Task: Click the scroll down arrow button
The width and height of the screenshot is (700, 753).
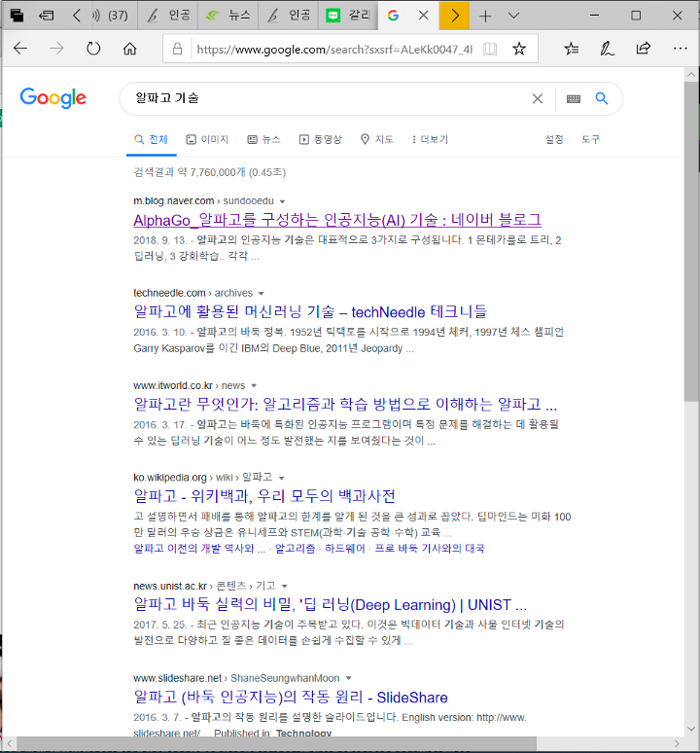Action: click(691, 729)
